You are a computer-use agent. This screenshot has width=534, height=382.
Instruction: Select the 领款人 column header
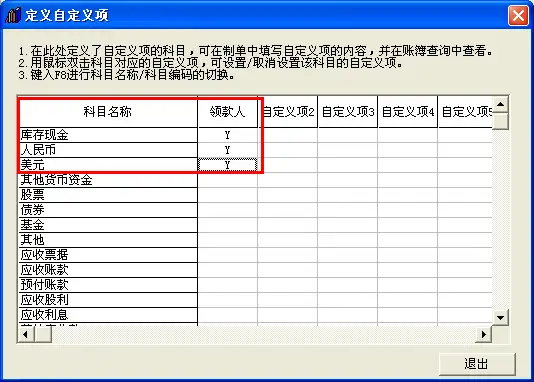point(227,112)
